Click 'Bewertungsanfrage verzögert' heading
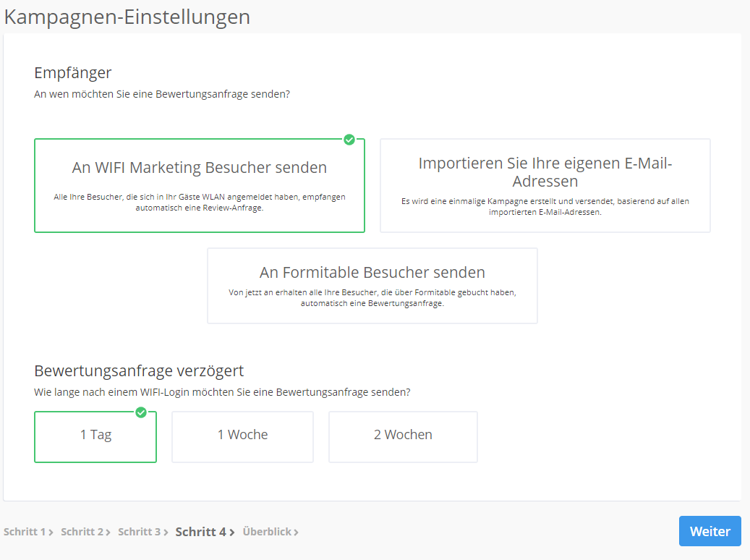The image size is (750, 560). 139,371
